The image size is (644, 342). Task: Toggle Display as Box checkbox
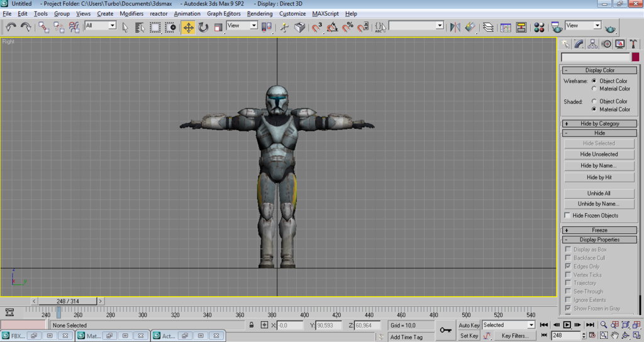568,249
